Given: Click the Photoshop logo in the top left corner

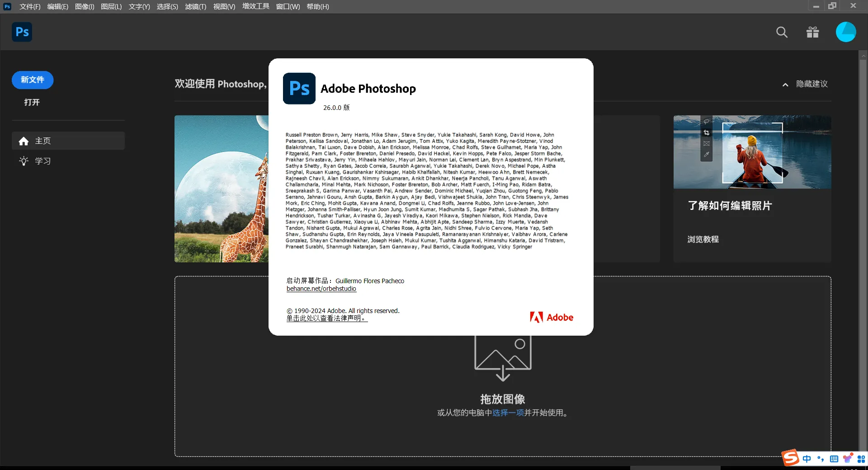Looking at the screenshot, I should (21, 32).
